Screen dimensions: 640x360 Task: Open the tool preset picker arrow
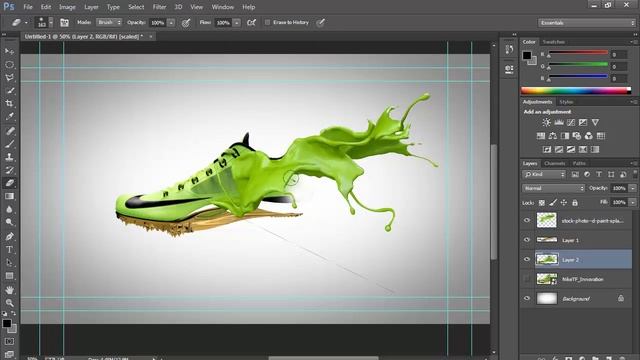click(x=26, y=23)
